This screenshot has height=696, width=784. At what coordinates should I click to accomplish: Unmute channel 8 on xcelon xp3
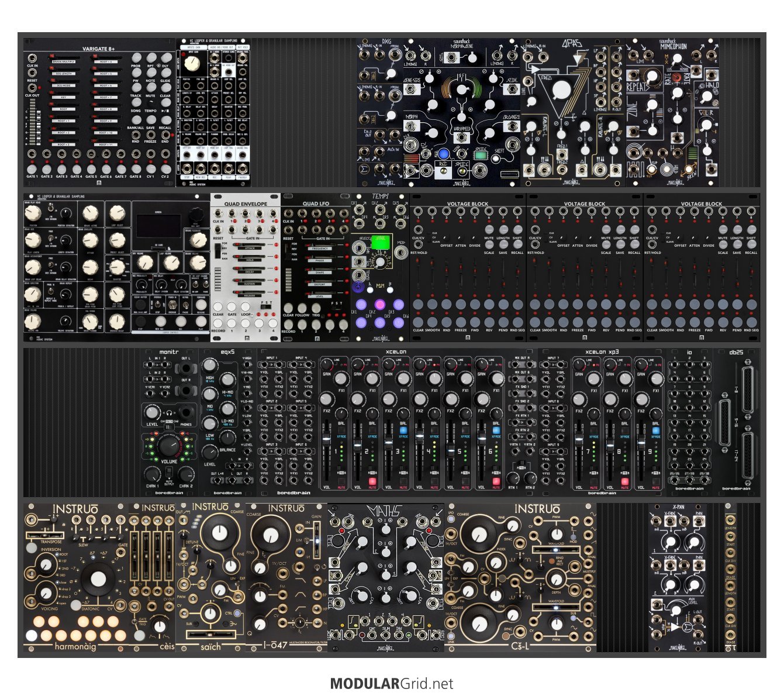[x=624, y=482]
